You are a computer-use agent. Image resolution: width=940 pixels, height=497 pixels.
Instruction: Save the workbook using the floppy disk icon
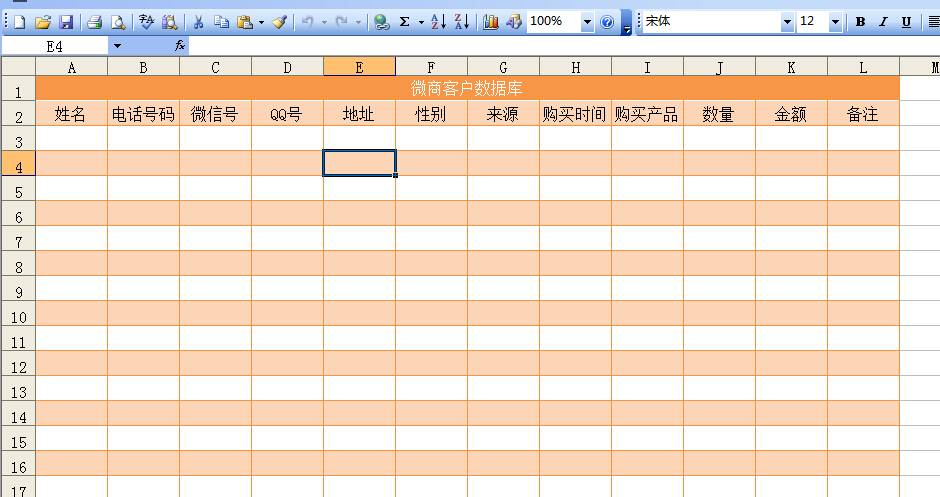[x=66, y=22]
